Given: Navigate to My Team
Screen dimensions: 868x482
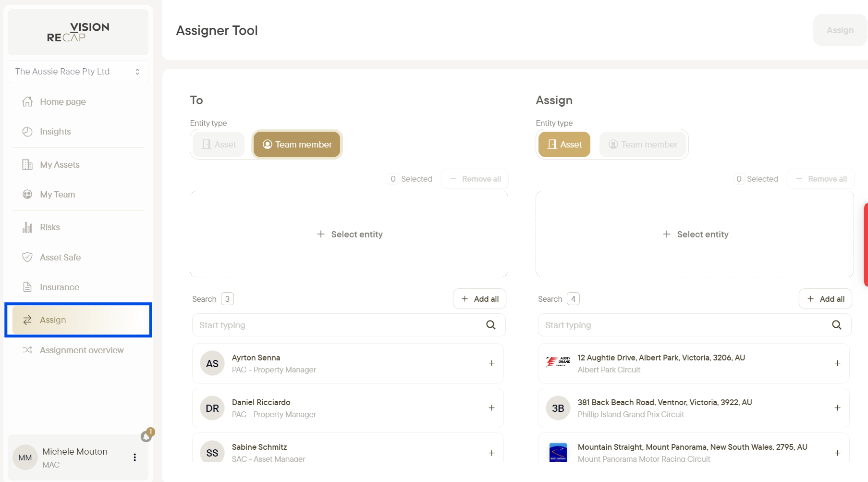Looking at the screenshot, I should (x=78, y=195).
